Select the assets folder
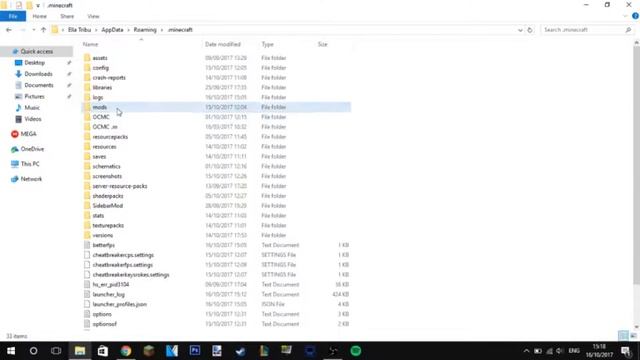The height and width of the screenshot is (360, 640). click(100, 58)
